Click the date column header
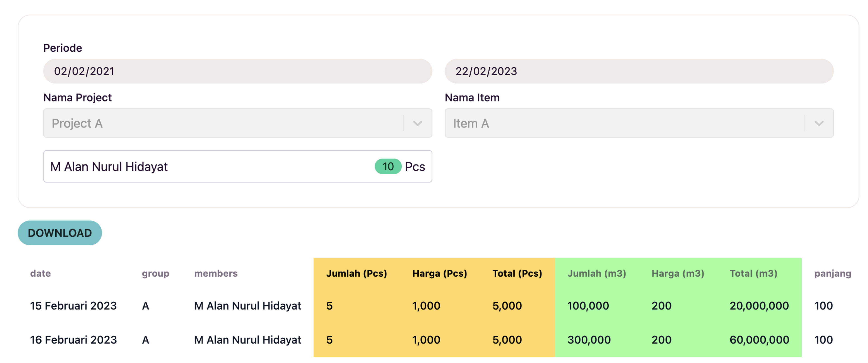 coord(40,273)
